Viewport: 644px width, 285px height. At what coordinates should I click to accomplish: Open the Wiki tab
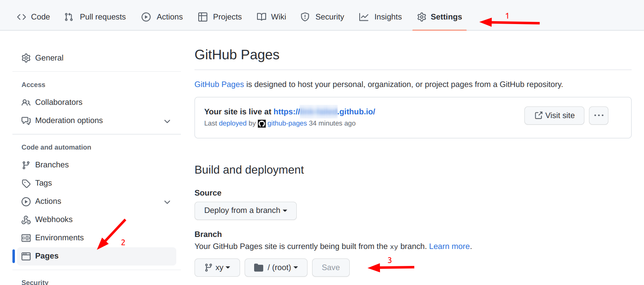coord(272,17)
